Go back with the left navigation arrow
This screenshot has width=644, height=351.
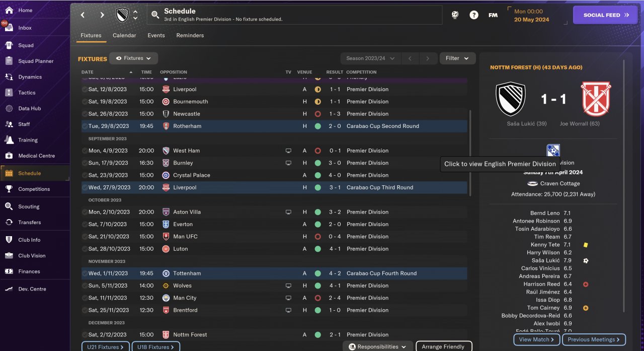pos(83,15)
